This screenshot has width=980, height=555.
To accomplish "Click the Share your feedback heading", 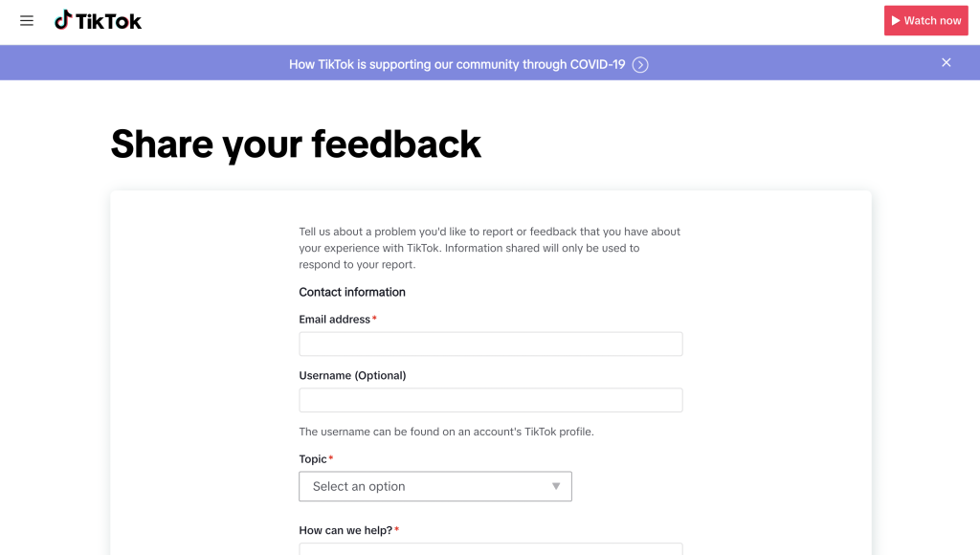I will [297, 144].
